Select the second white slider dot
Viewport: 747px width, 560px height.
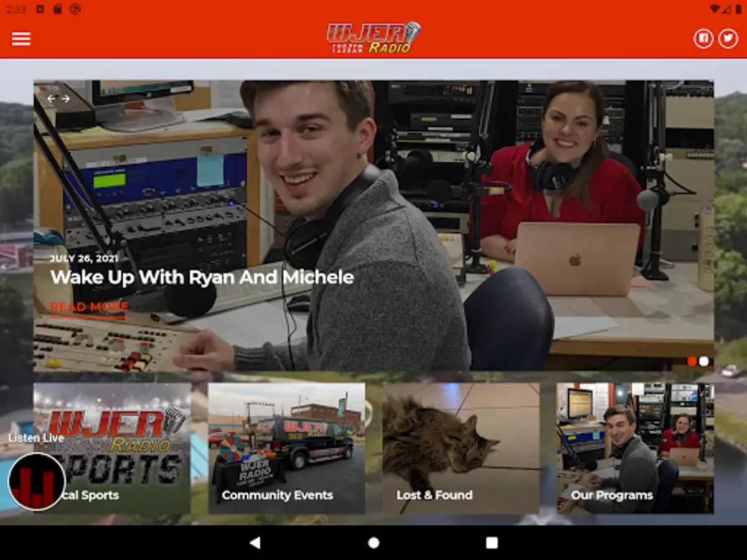[x=704, y=361]
